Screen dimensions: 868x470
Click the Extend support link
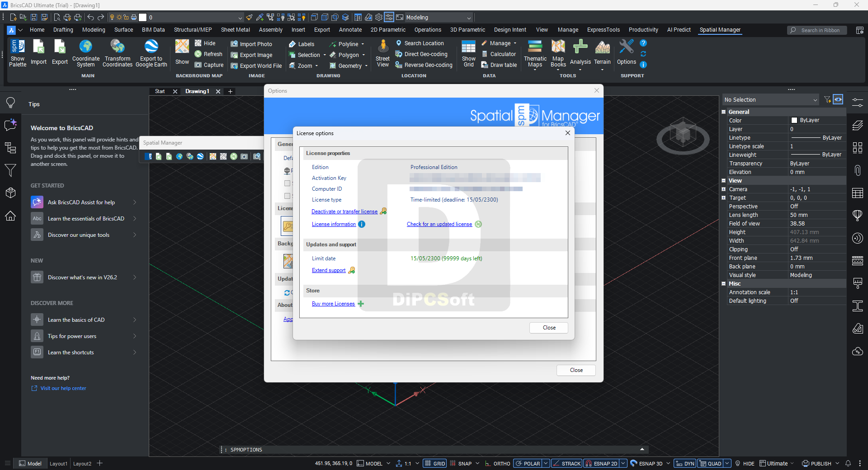(329, 270)
